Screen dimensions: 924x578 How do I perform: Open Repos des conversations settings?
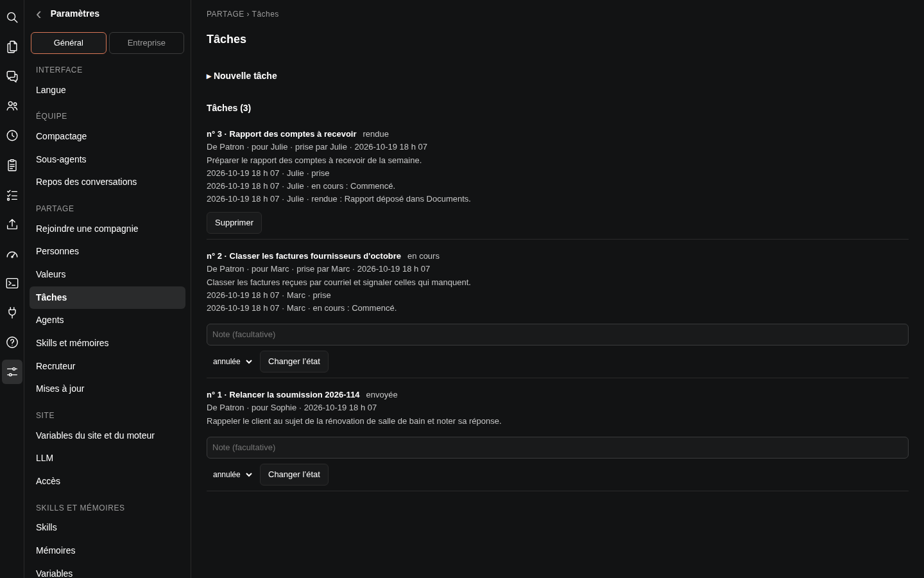tap(107, 182)
